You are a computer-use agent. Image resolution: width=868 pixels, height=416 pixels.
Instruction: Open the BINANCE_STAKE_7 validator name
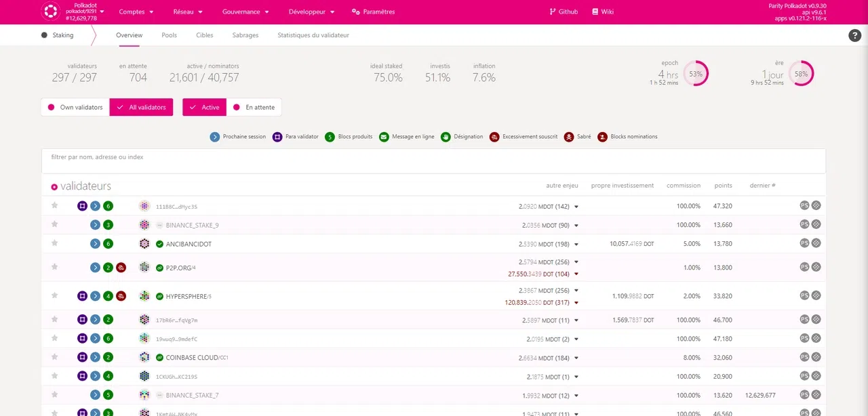point(192,395)
